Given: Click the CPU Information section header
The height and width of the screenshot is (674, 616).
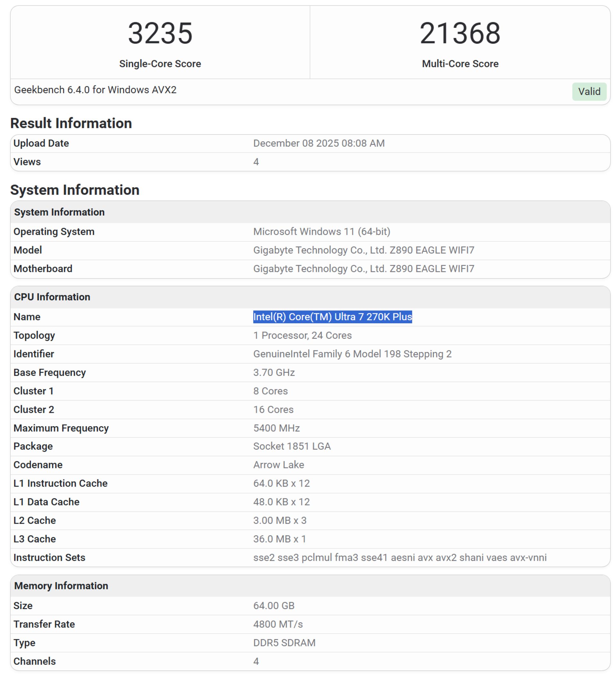Looking at the screenshot, I should [51, 297].
